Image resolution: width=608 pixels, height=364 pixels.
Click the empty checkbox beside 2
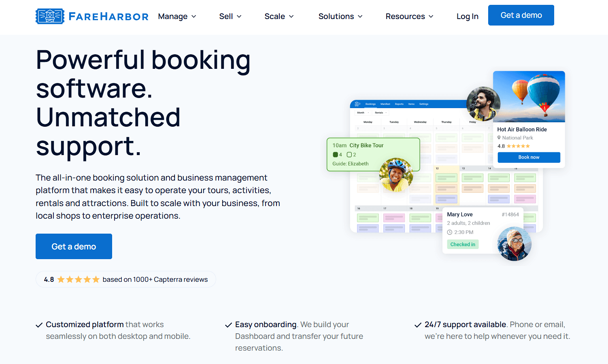349,155
